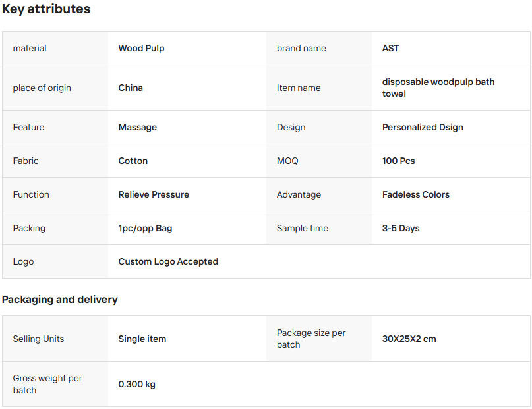Image resolution: width=532 pixels, height=409 pixels.
Task: Click the 0.300 kg gross weight value
Action: point(136,384)
